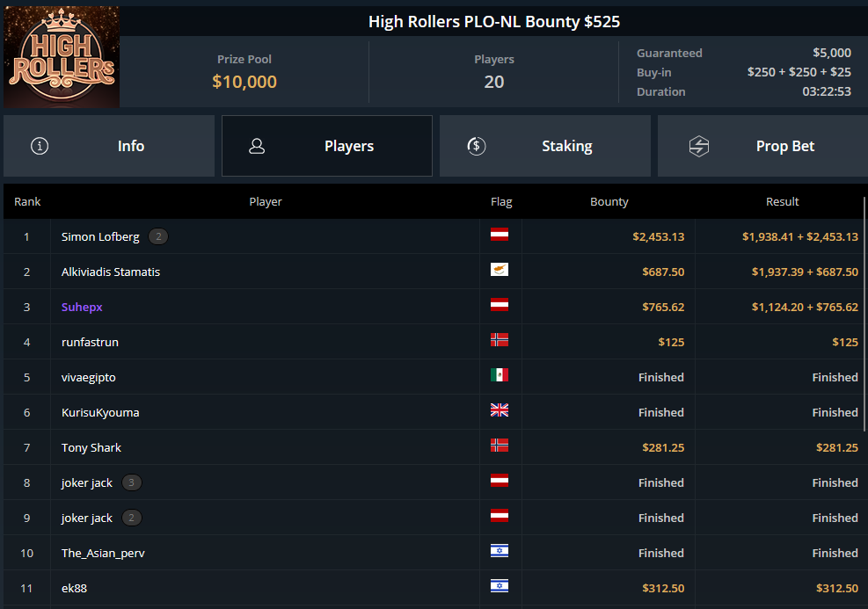
Task: Click KurisuKyouma's UK flag
Action: (500, 410)
